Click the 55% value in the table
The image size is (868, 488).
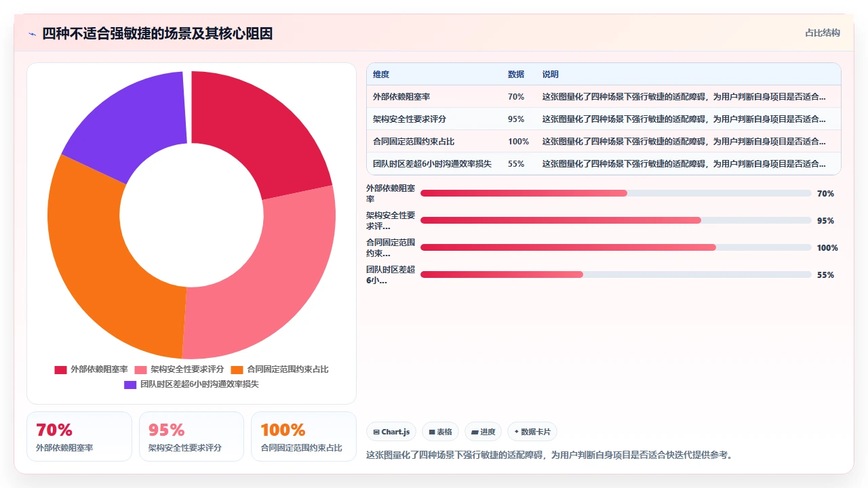click(516, 164)
